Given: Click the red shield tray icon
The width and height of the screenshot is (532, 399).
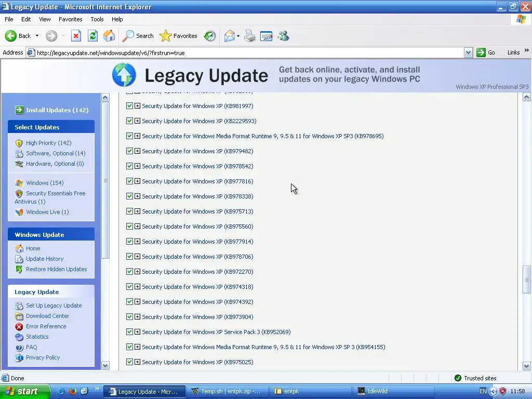Looking at the screenshot, I should (503, 391).
